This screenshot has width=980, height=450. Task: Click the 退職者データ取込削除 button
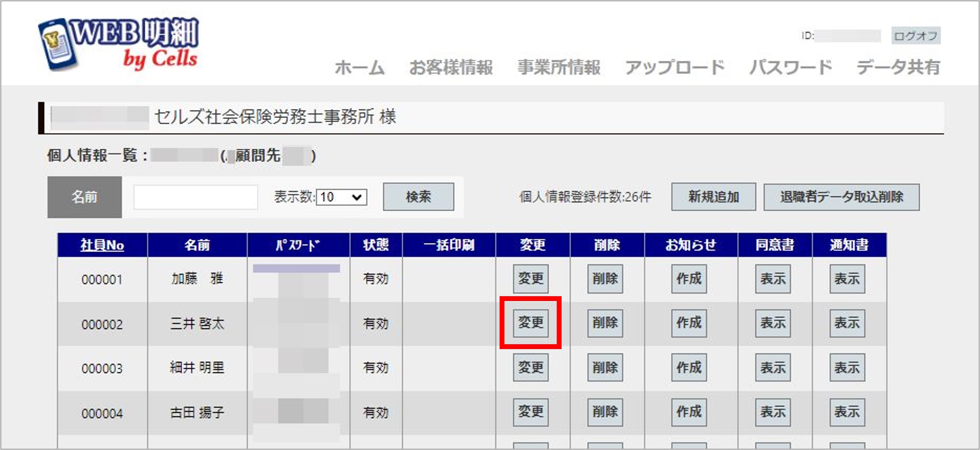coord(842,197)
